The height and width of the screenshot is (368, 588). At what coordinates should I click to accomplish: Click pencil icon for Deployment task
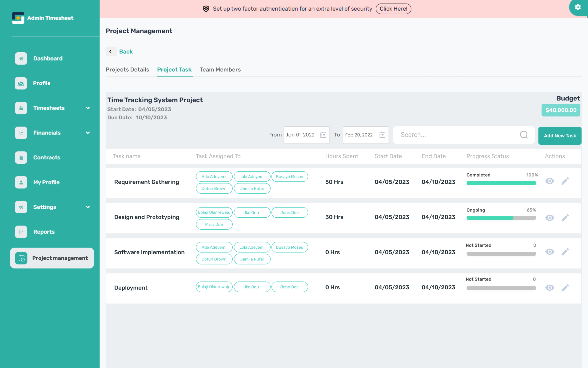565,288
